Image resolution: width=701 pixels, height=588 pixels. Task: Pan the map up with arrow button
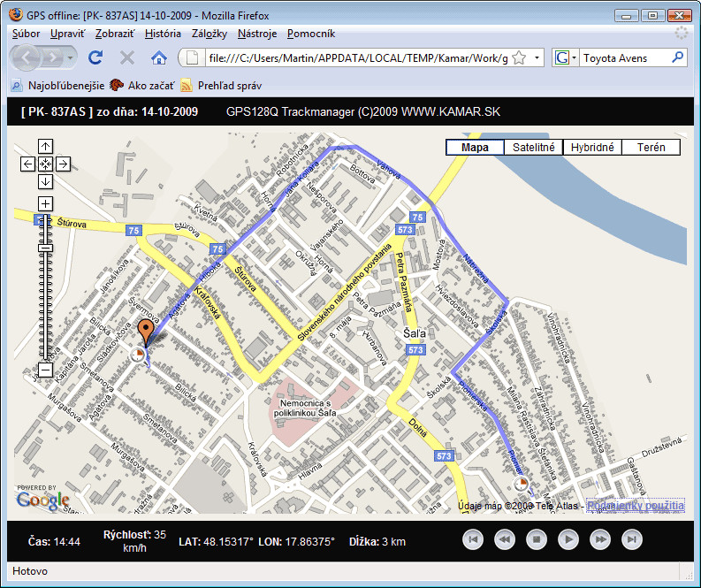[45, 146]
